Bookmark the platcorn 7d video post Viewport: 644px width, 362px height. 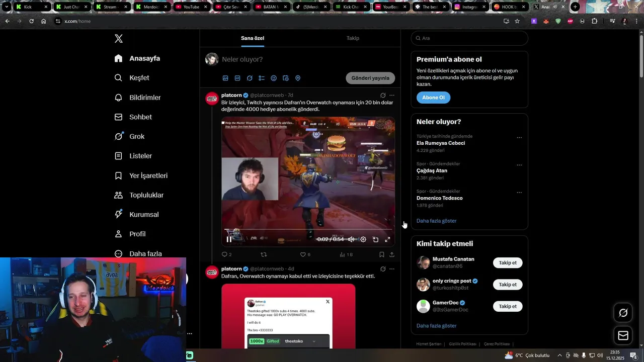[382, 254]
